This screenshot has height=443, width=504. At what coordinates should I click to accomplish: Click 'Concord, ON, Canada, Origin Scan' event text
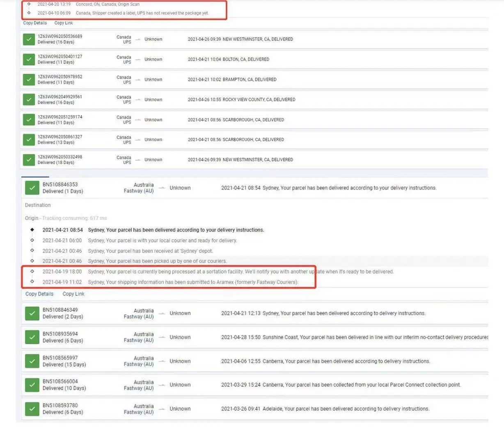108,4
